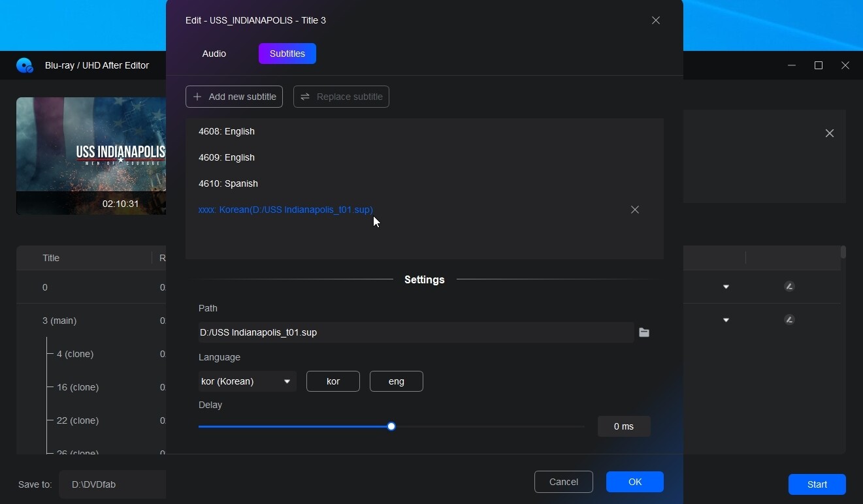The image size is (863, 504).
Task: Click the Save to path field
Action: click(x=112, y=484)
